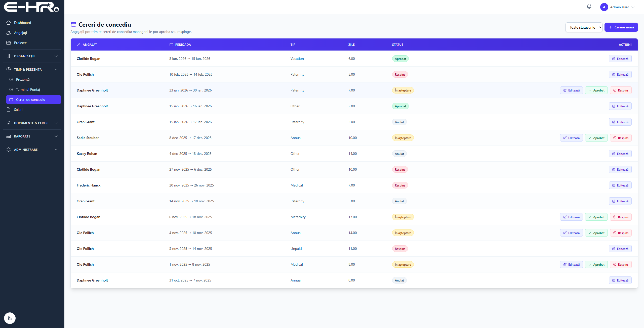Approve Sadie Steuber's leave request
The image size is (644, 328).
point(596,138)
